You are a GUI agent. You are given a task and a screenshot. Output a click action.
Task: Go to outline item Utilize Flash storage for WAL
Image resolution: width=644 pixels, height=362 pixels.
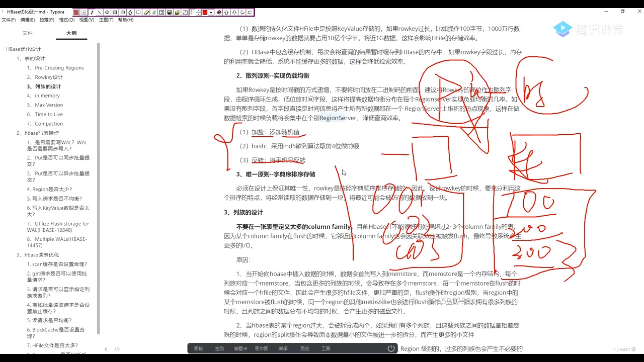tap(58, 227)
